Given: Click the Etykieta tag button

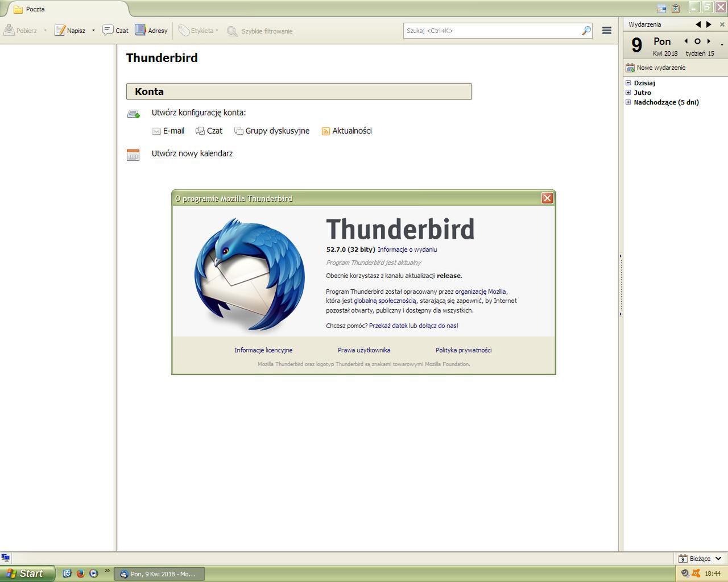Looking at the screenshot, I should click(198, 31).
